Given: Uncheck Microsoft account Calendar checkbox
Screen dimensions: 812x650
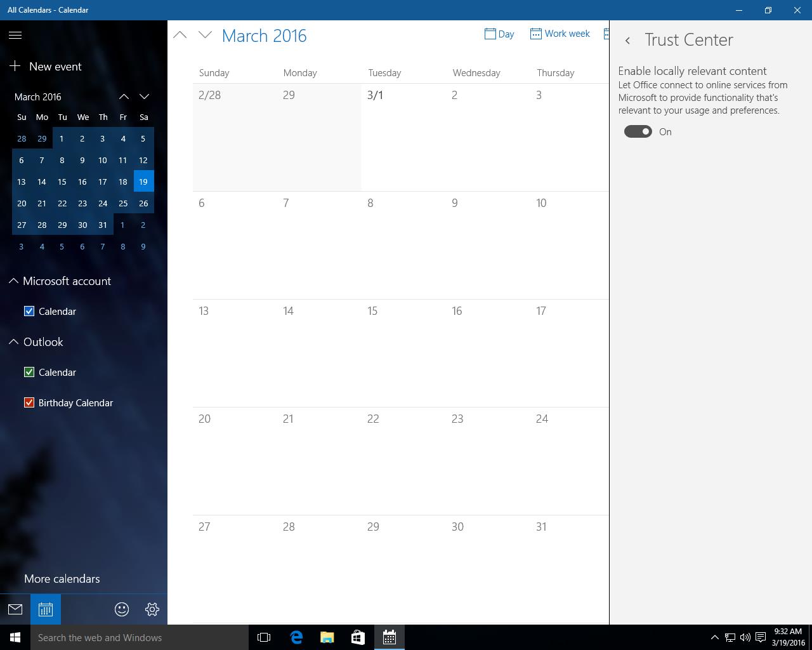Looking at the screenshot, I should [29, 311].
